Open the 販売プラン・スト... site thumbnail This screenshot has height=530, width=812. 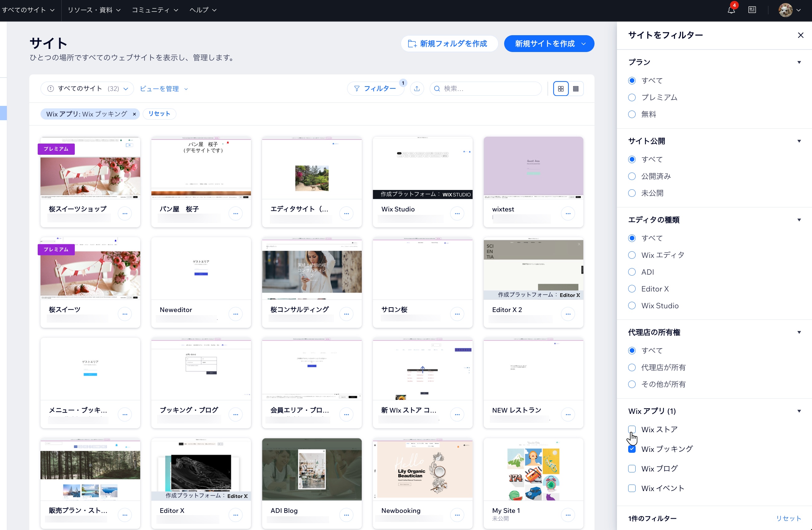(90, 469)
